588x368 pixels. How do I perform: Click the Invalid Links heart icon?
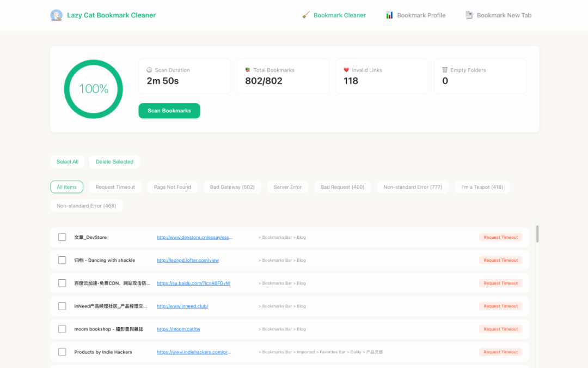tap(346, 70)
